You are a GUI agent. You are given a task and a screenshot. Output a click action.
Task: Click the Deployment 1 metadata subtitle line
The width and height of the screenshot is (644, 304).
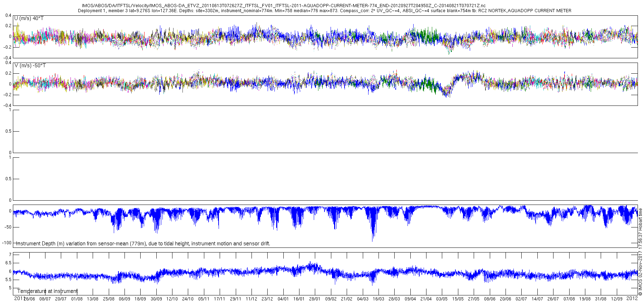tap(325, 11)
